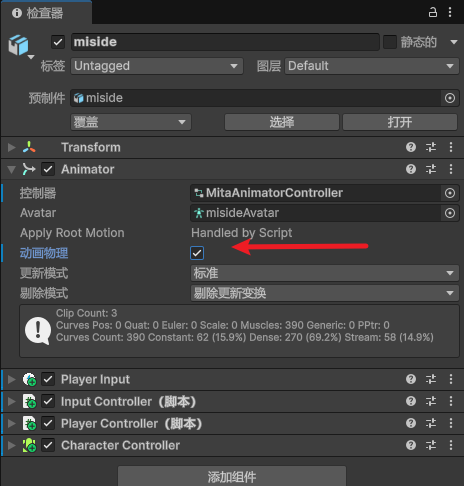Click the 选择 button for the prefab

coord(282,122)
